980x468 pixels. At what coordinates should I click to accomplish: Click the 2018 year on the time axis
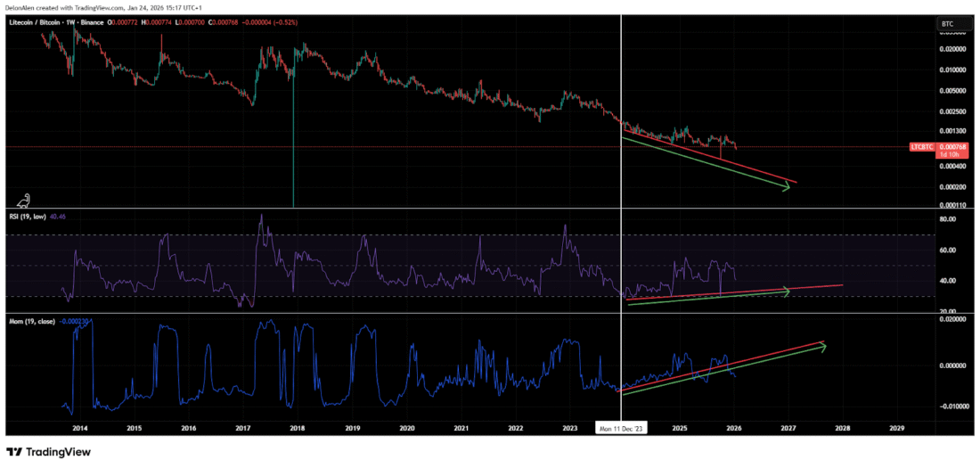click(x=298, y=429)
